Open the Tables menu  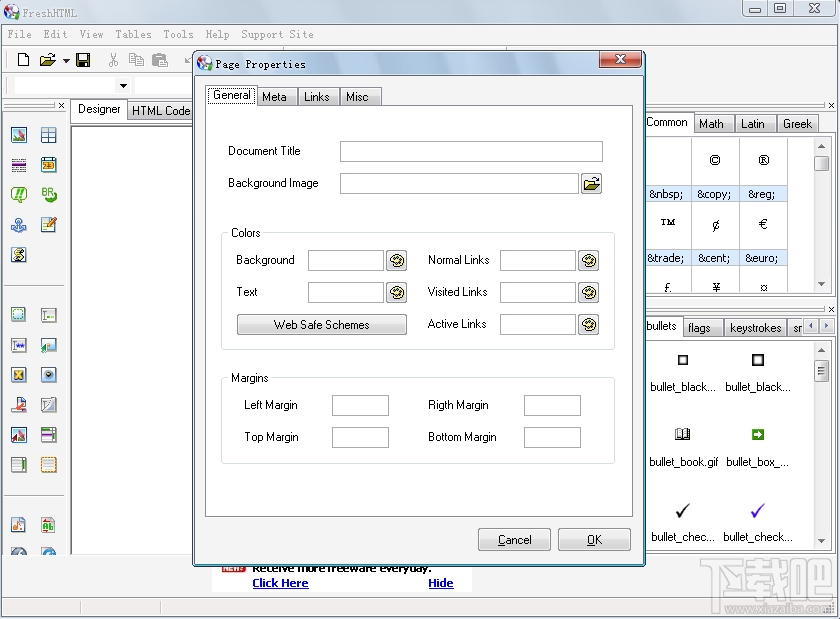[133, 33]
